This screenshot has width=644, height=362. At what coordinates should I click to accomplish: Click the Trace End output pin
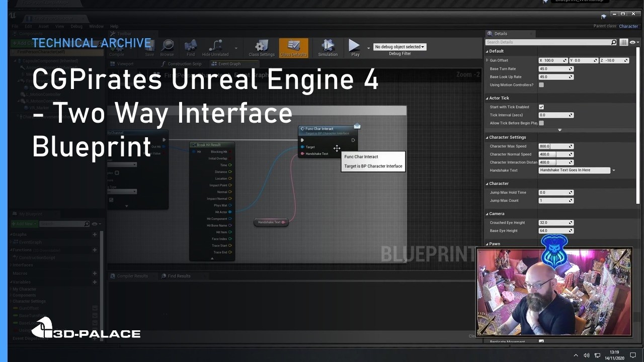pyautogui.click(x=230, y=252)
